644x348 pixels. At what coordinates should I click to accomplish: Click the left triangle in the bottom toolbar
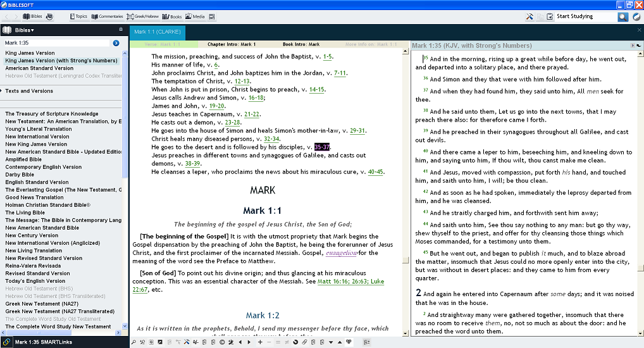240,342
